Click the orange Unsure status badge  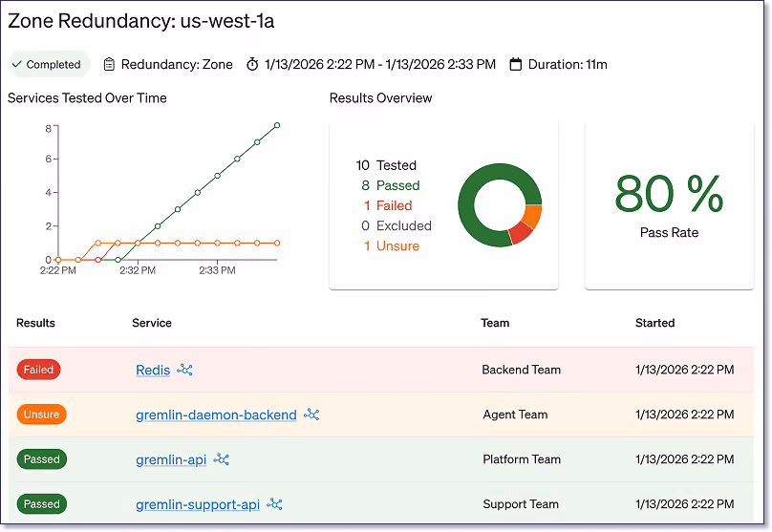(x=42, y=415)
